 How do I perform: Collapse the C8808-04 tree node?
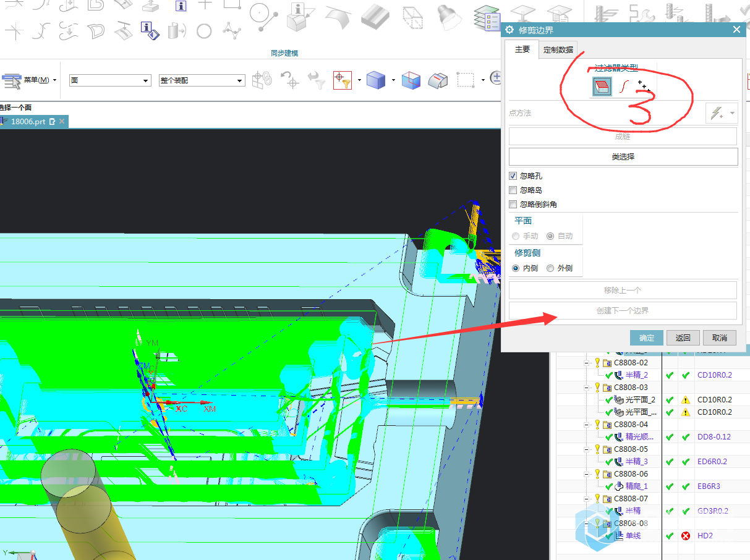coord(587,425)
